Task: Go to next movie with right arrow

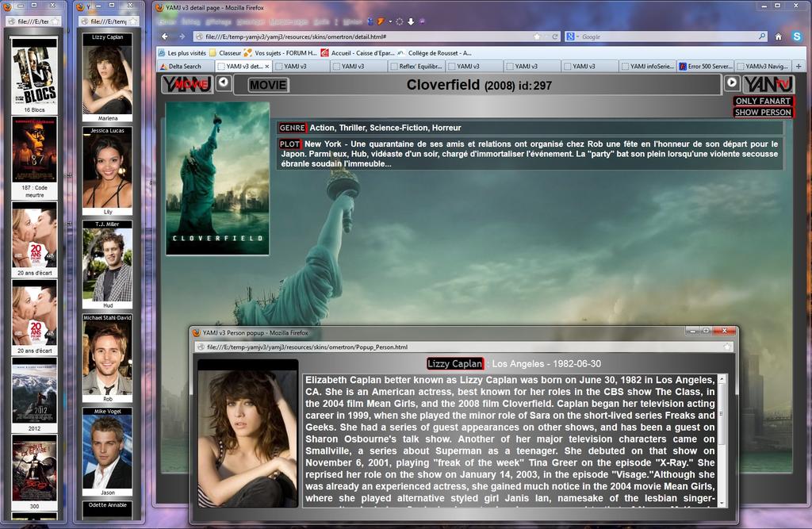Action: 731,82
